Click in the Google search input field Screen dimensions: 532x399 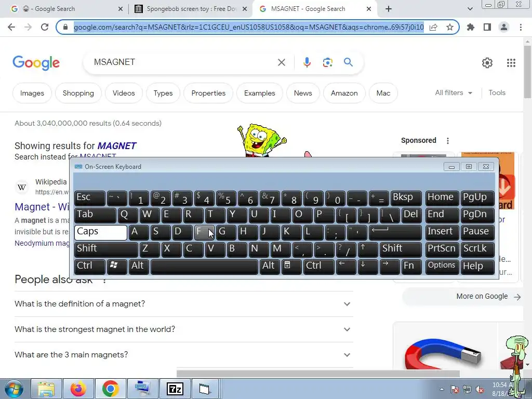(183, 62)
